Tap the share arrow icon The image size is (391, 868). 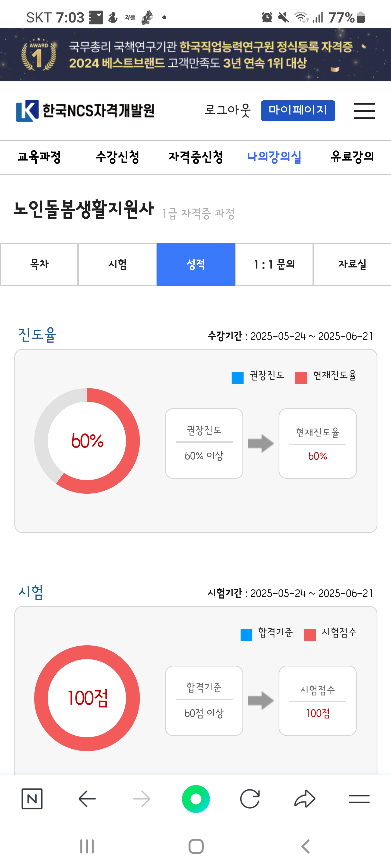click(305, 799)
